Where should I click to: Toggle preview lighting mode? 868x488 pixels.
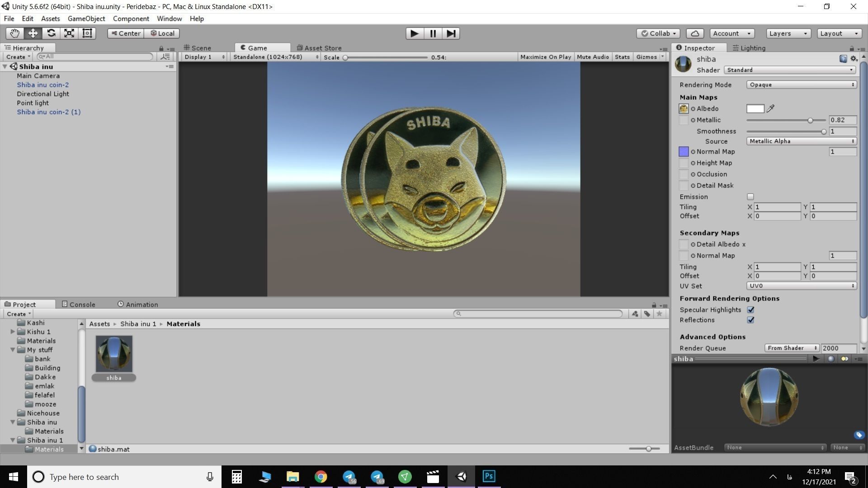844,359
